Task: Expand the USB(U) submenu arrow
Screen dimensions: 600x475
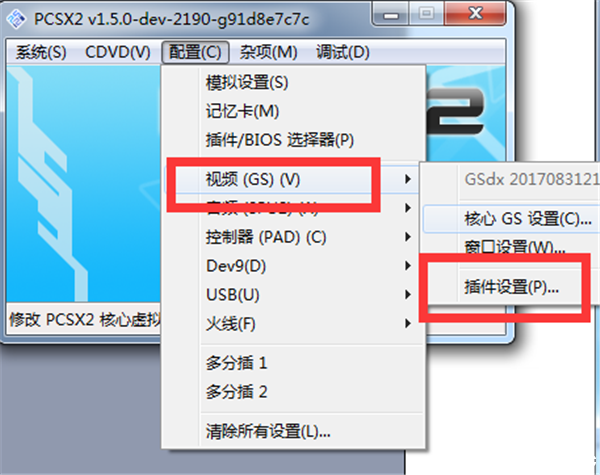Action: tap(408, 295)
